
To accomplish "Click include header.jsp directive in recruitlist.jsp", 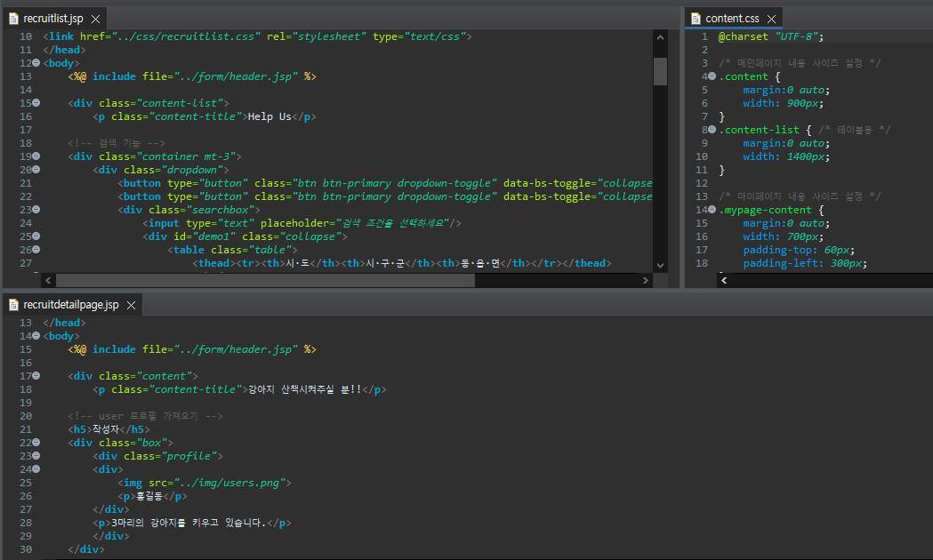I will 192,76.
